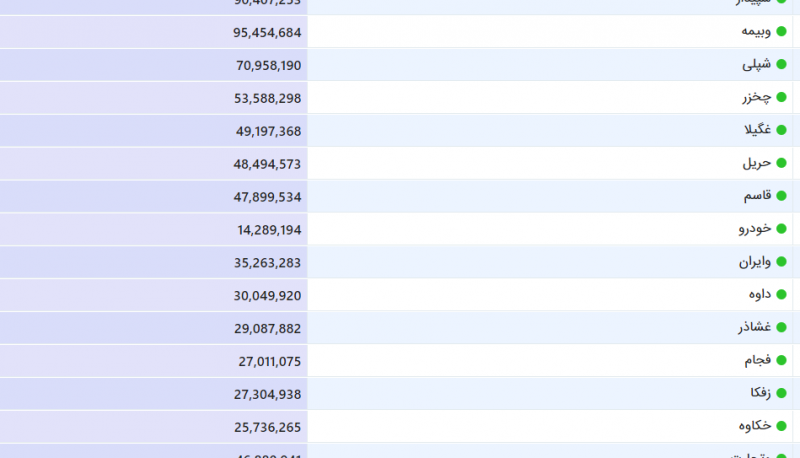Click the green status dot for غگیلا

pos(782,130)
